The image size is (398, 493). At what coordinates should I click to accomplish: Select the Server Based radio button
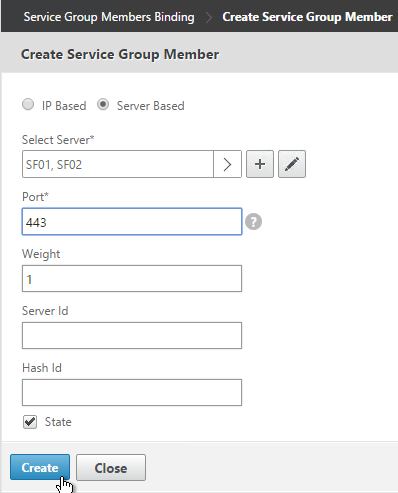(x=103, y=104)
